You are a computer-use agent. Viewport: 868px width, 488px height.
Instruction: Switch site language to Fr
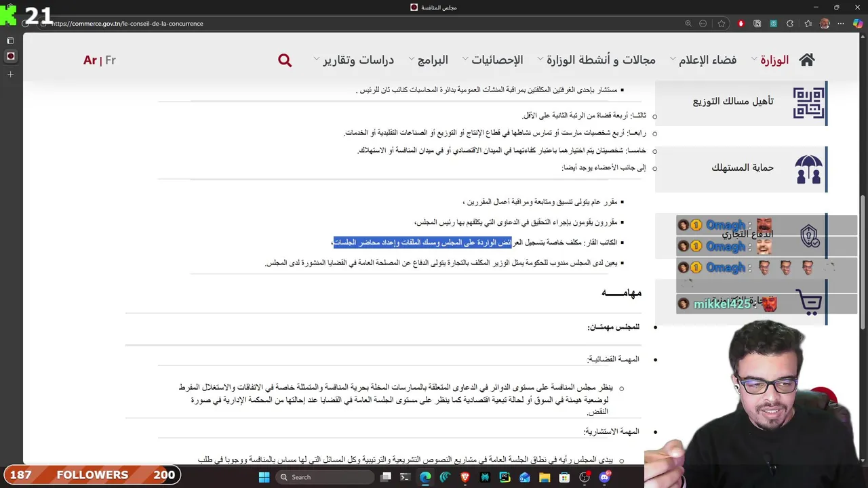(x=111, y=60)
